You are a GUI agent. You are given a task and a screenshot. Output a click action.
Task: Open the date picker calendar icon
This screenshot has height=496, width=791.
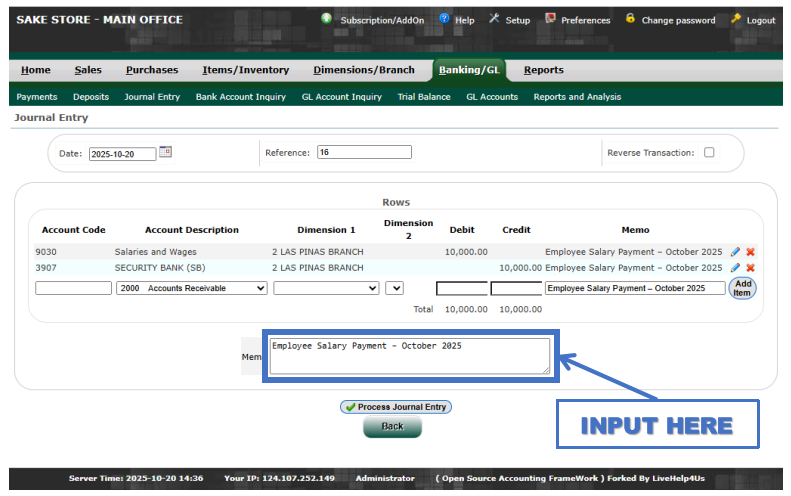166,153
